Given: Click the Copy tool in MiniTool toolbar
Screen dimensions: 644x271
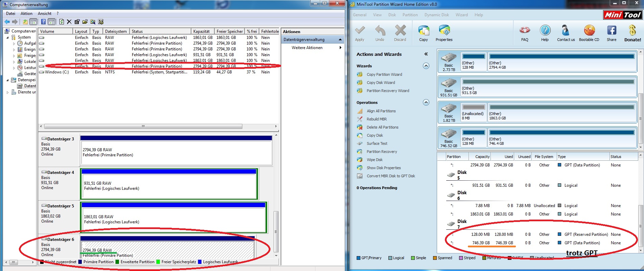Looking at the screenshot, I should [x=424, y=33].
